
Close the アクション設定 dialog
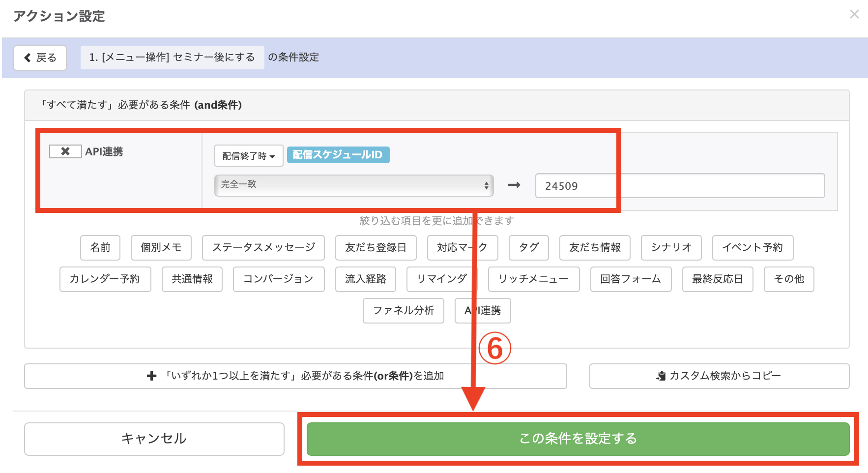[x=854, y=15]
